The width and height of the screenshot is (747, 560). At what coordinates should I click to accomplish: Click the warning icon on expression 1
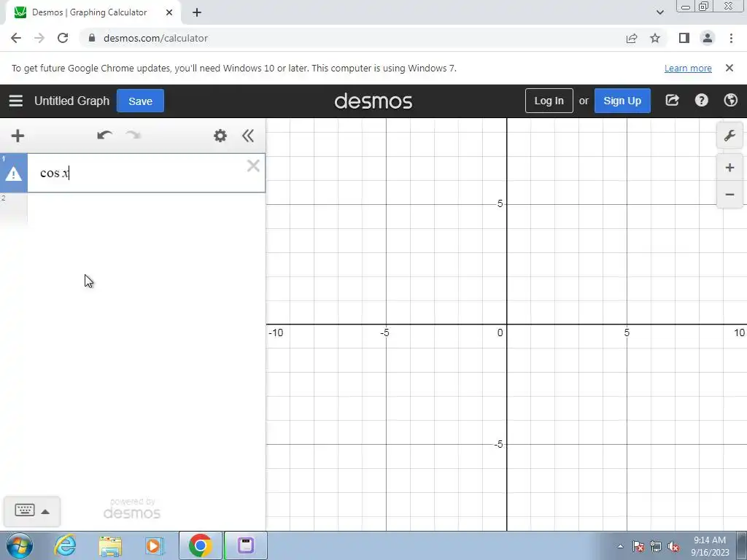tap(13, 174)
